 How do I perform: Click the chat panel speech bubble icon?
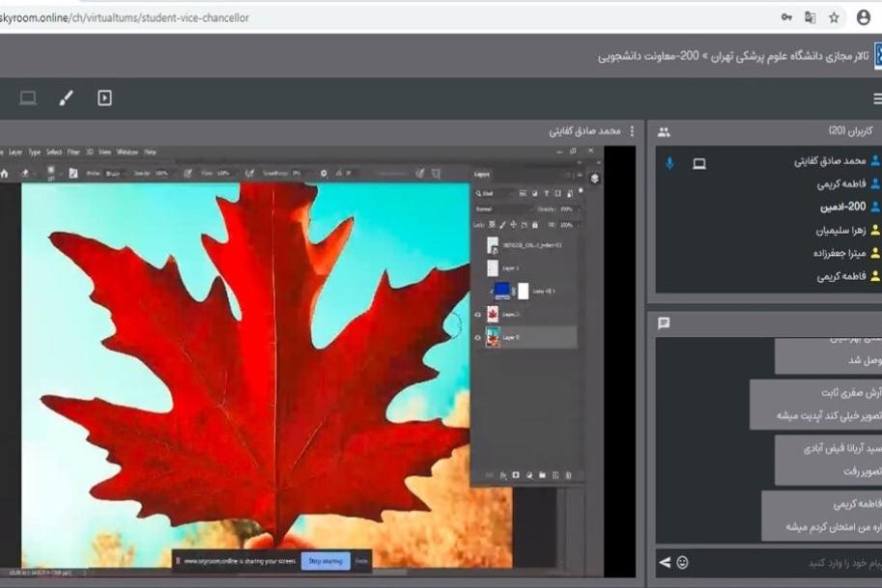click(664, 323)
